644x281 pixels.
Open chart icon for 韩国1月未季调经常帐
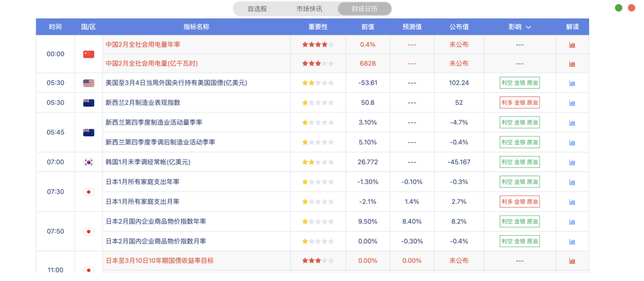coord(572,162)
